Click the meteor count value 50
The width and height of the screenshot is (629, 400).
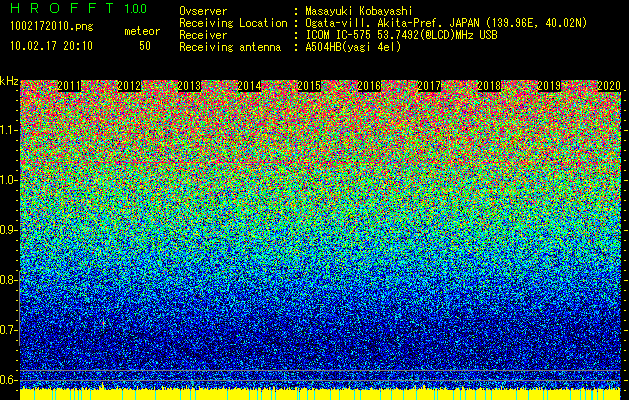tap(145, 46)
